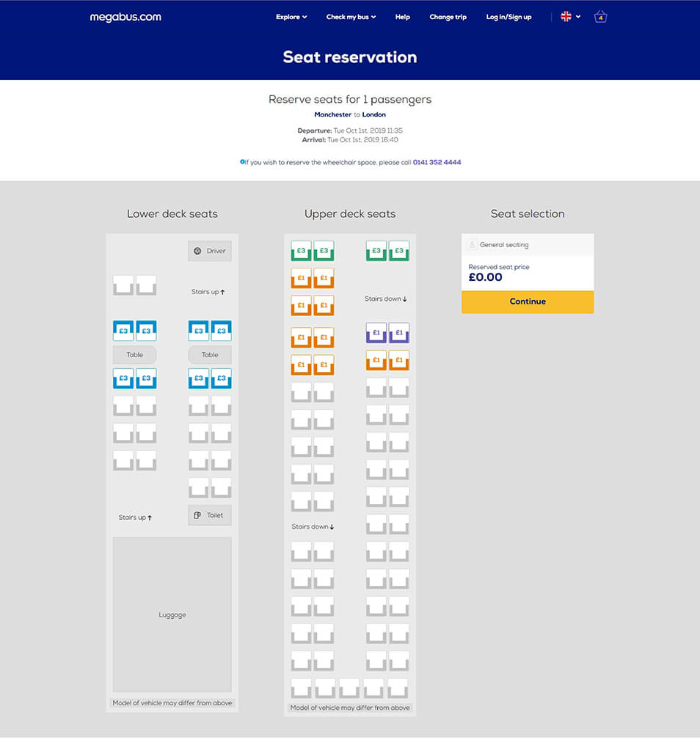This screenshot has height=751, width=700.
Task: Open the Check my bus dropdown
Action: [x=351, y=17]
